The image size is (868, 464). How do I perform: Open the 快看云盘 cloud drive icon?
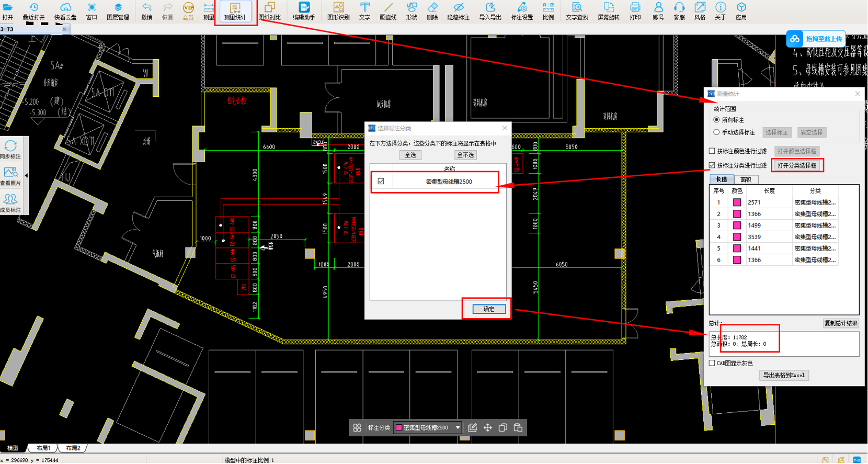(x=65, y=11)
